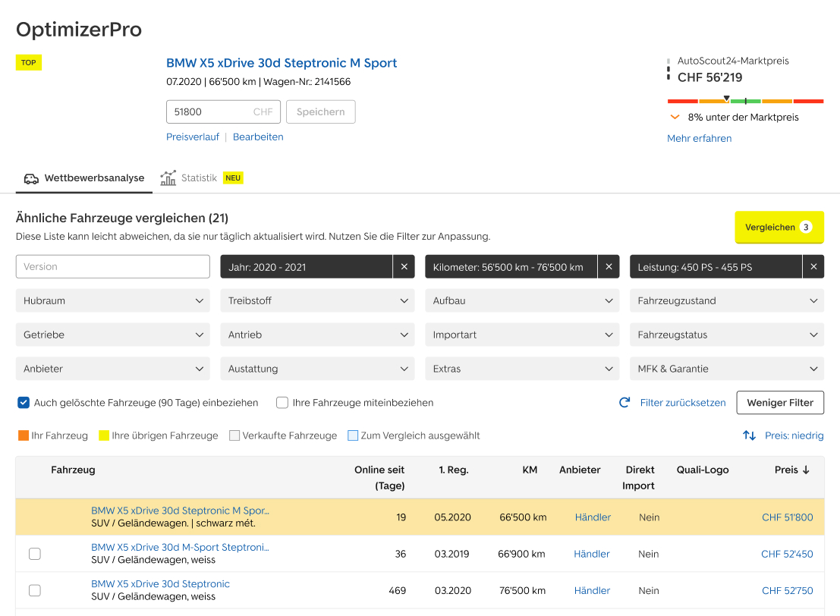Expand the Importart dropdown
This screenshot has height=616, width=840.
click(x=522, y=335)
